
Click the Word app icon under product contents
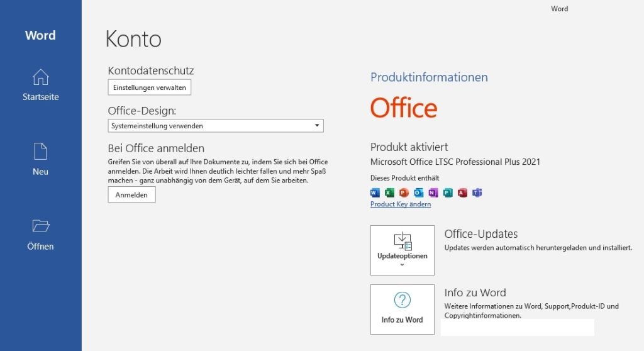click(x=375, y=192)
